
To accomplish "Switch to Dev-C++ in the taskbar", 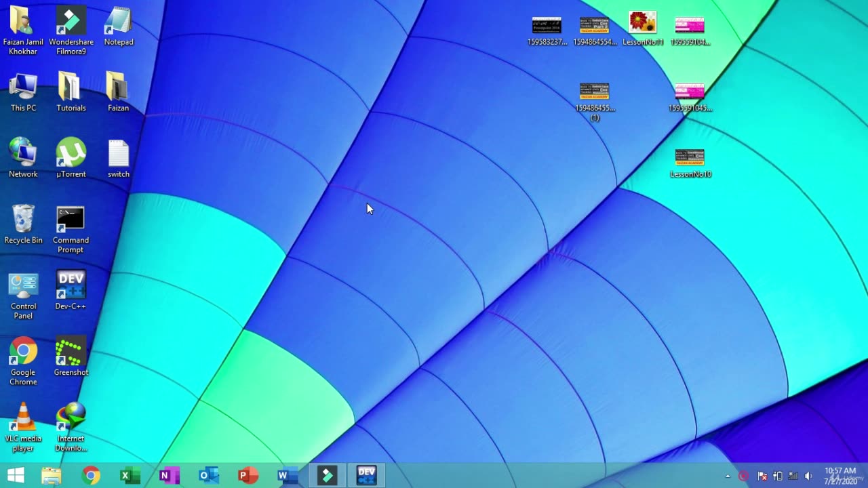I will pyautogui.click(x=366, y=476).
